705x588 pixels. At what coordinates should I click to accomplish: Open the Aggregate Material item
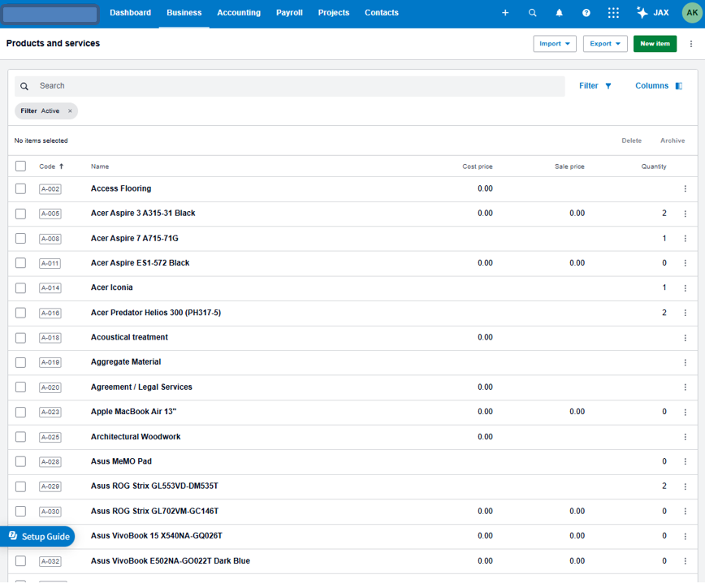tap(125, 362)
